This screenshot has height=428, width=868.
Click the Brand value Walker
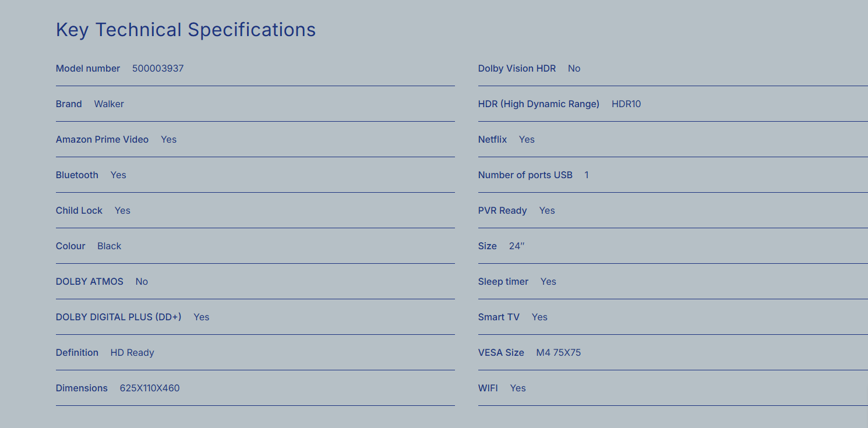point(109,104)
